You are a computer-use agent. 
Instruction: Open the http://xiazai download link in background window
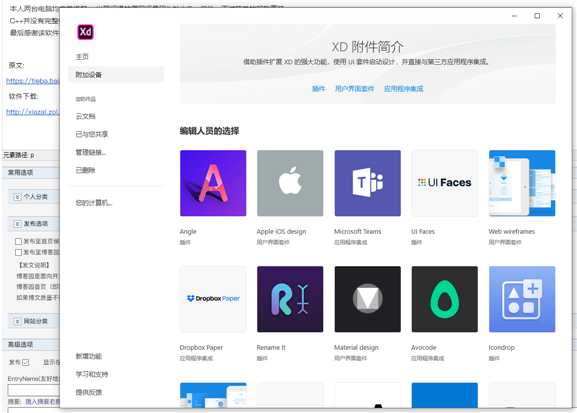pos(33,112)
